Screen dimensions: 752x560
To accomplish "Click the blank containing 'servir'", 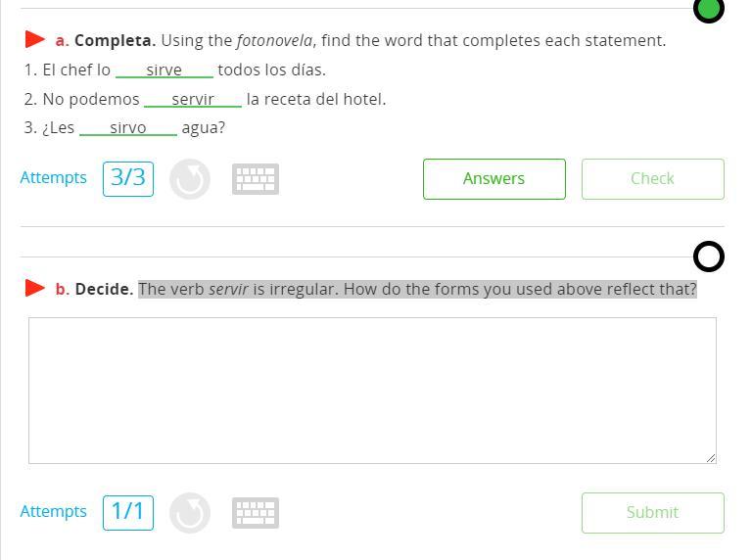I will [x=193, y=99].
